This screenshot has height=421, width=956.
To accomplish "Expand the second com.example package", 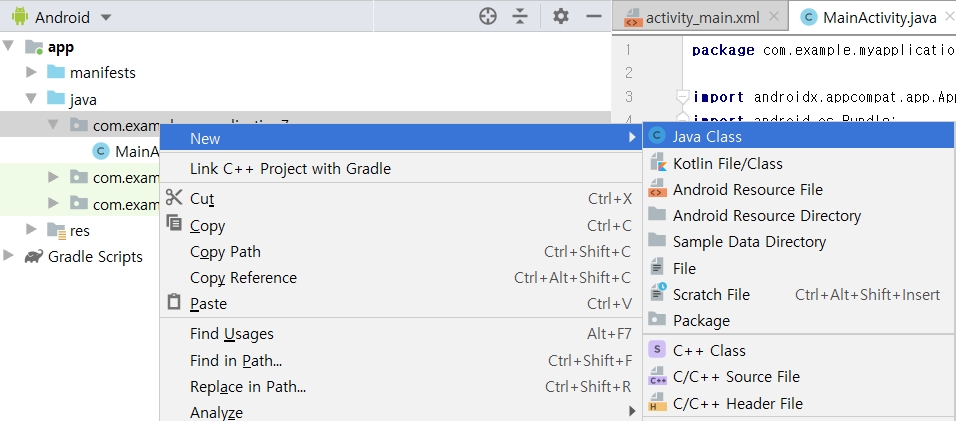I will pyautogui.click(x=53, y=177).
